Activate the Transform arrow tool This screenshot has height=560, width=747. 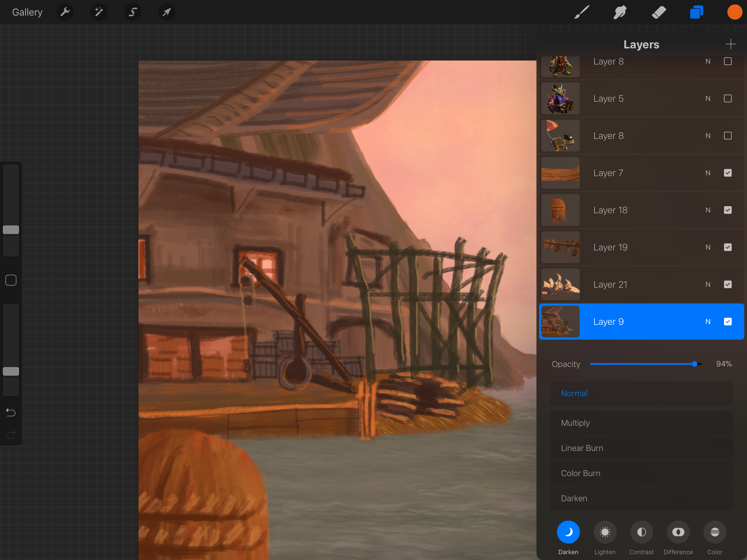(167, 12)
